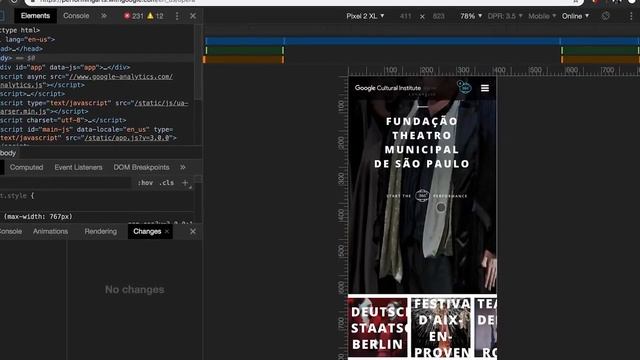
Task: Click the 360 icon in page header
Action: click(x=464, y=87)
